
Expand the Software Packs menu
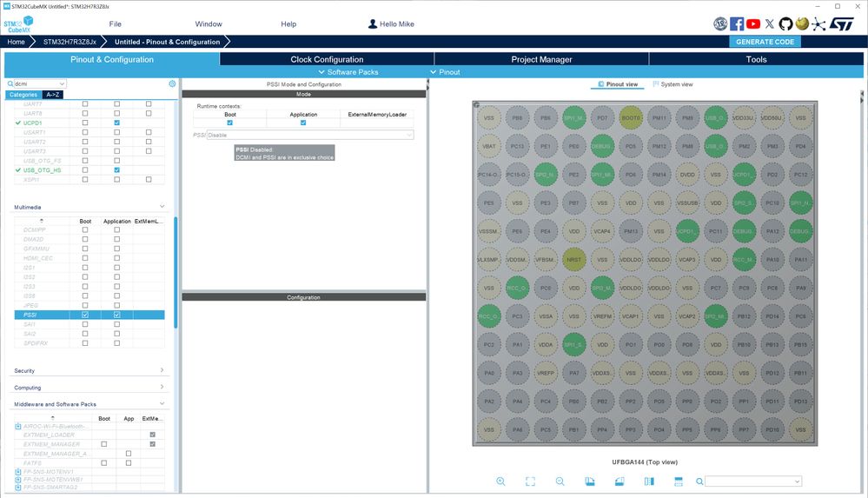coord(348,72)
